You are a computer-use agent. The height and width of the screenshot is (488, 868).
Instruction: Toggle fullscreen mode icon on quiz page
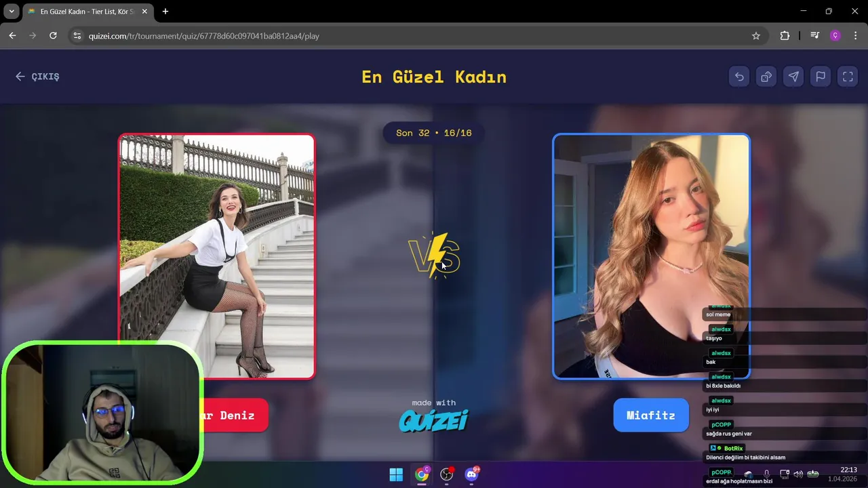848,77
